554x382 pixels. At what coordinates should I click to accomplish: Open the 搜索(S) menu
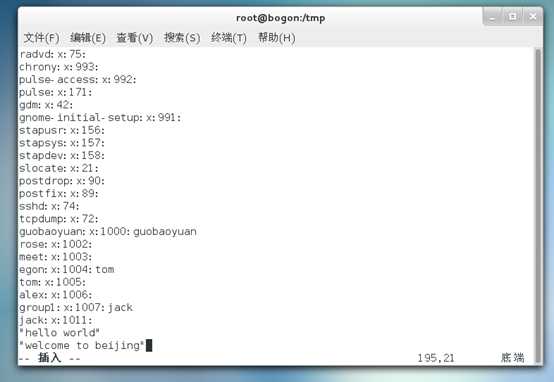tap(182, 38)
